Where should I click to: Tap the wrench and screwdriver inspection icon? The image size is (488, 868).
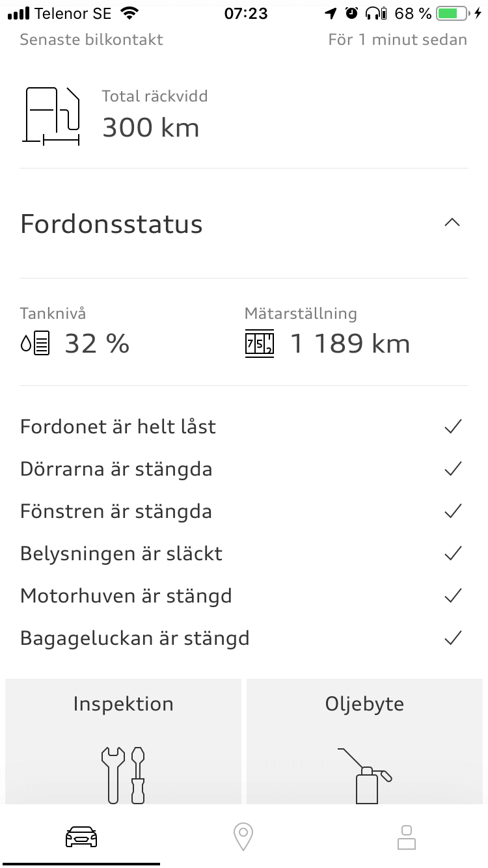[123, 774]
